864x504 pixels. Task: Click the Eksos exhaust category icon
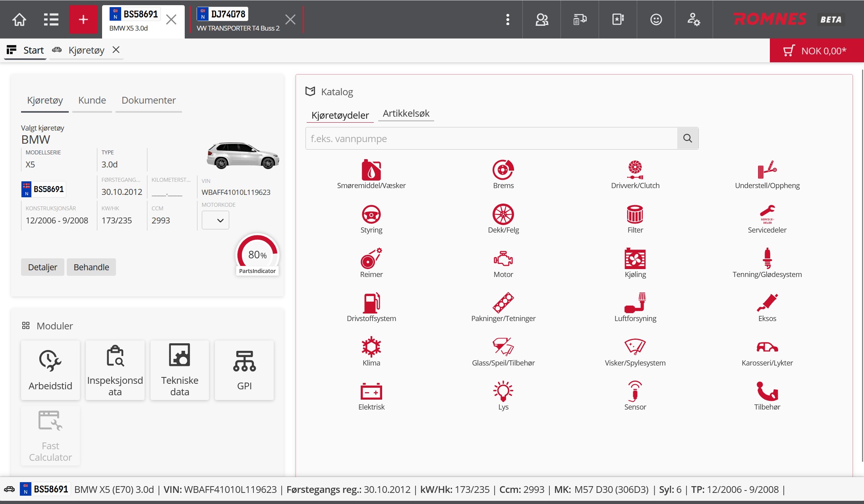[767, 303]
